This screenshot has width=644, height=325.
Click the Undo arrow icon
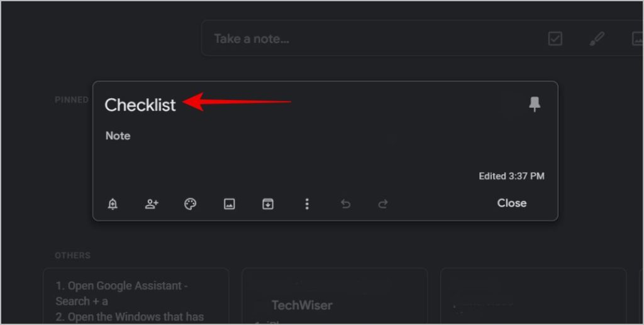[345, 203]
